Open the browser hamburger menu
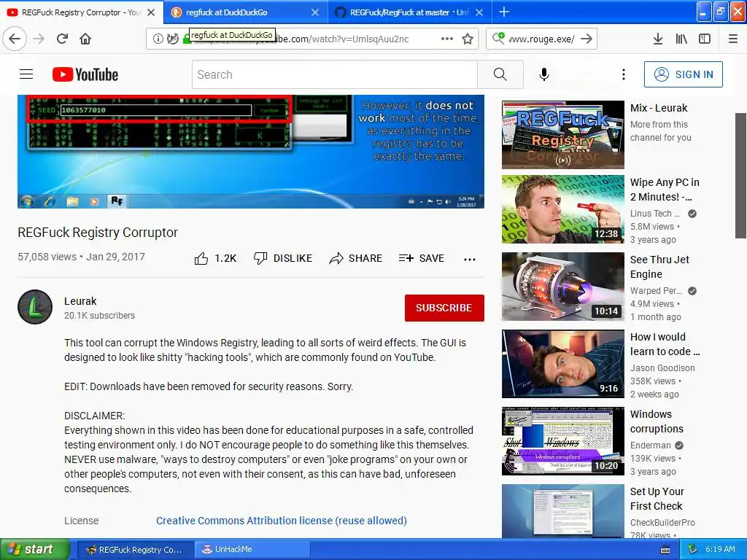 pos(733,39)
